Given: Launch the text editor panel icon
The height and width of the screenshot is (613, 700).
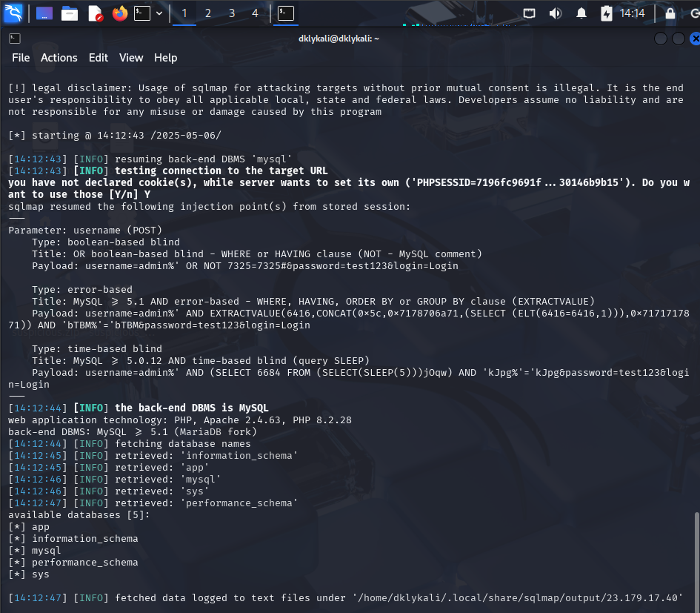Looking at the screenshot, I should click(x=95, y=13).
